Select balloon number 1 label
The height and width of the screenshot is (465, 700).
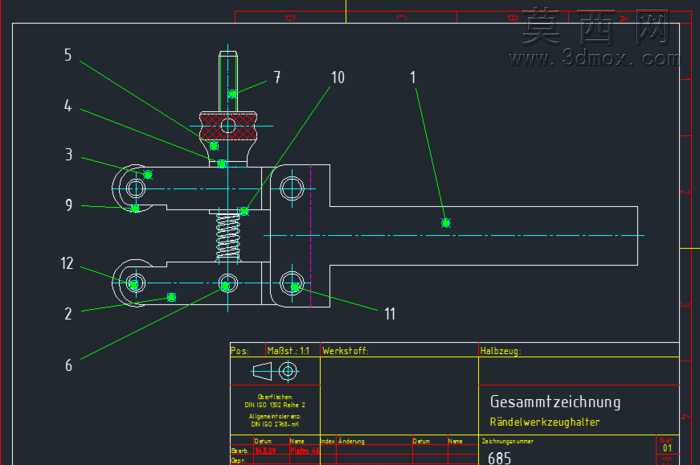click(413, 78)
